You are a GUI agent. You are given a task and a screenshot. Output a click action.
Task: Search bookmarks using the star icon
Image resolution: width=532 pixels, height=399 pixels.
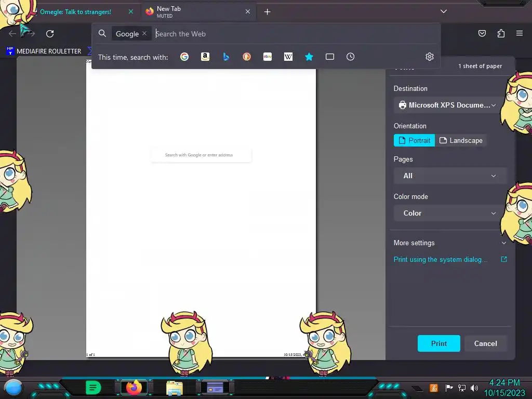309,57
